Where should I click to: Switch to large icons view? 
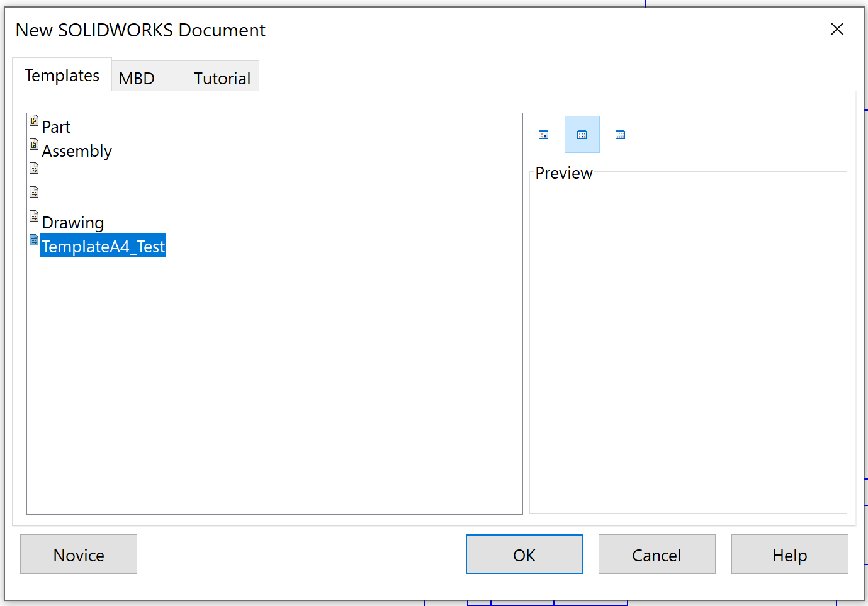(x=544, y=135)
